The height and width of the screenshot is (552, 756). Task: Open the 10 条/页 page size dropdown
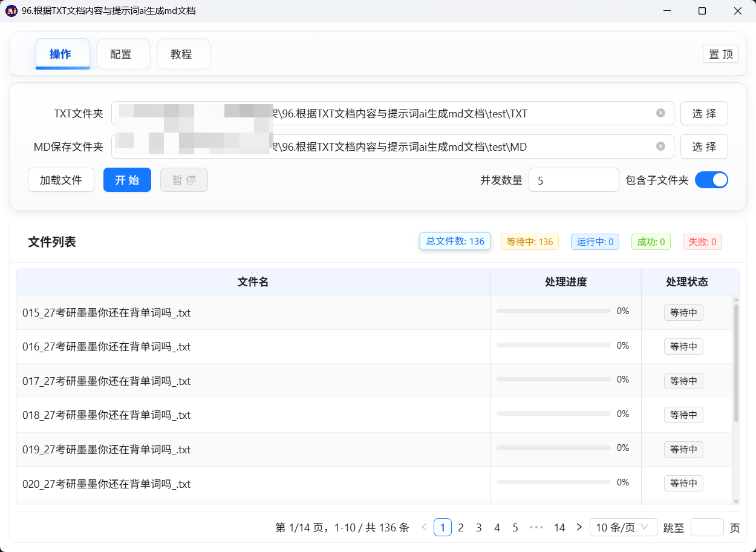(623, 527)
